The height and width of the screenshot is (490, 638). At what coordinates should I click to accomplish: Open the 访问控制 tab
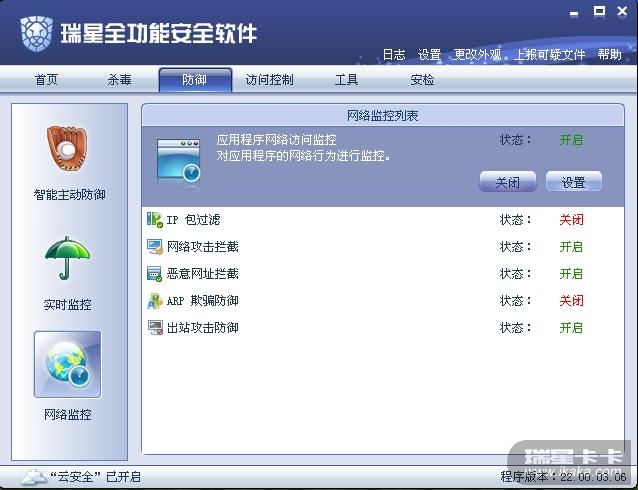269,80
